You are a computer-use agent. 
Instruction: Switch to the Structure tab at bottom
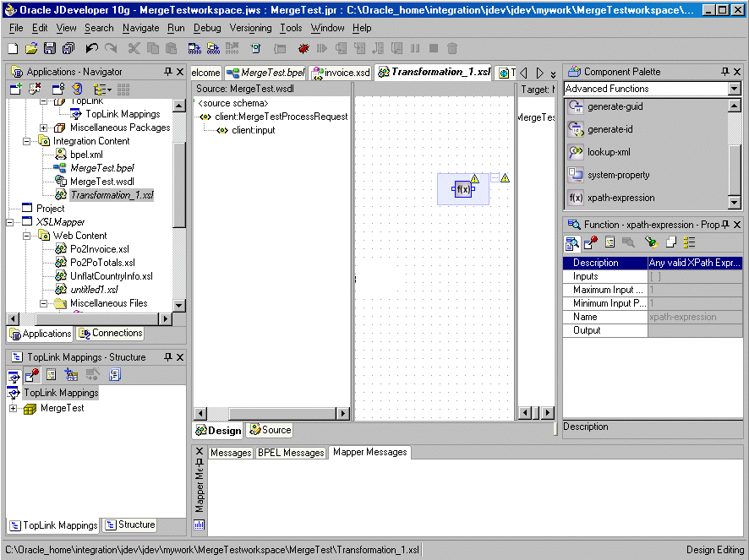130,525
